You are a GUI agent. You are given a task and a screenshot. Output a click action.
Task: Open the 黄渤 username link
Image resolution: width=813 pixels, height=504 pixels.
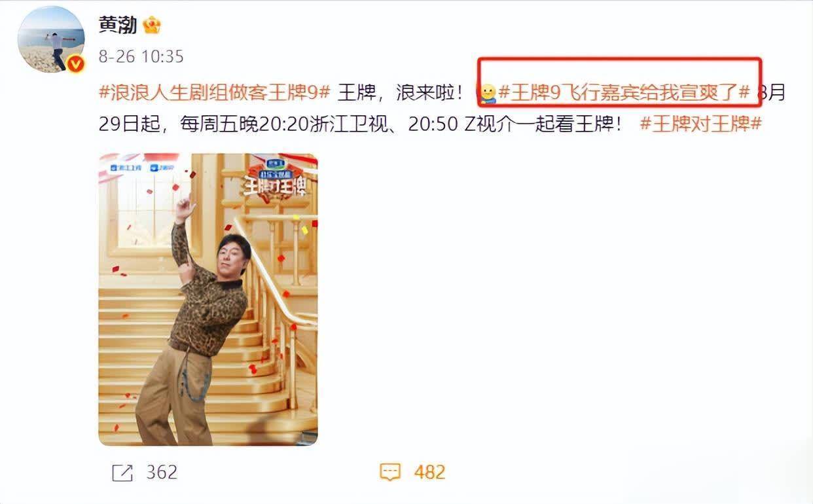[118, 25]
